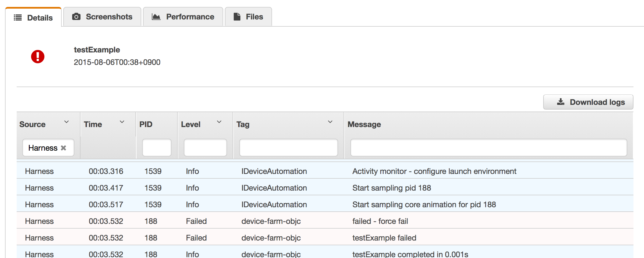Click the list icon on Details tab
644x258 pixels.
pyautogui.click(x=18, y=18)
